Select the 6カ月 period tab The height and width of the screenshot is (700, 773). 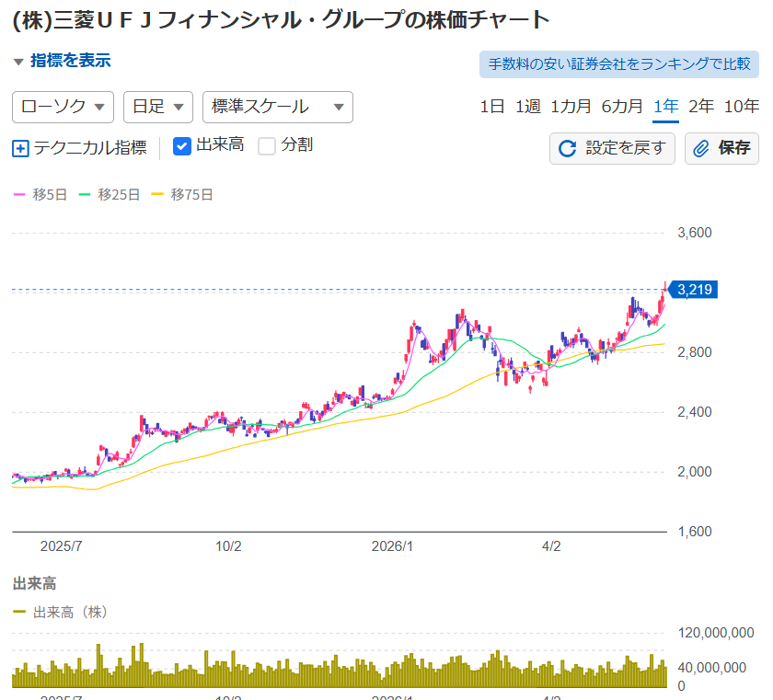click(x=622, y=107)
